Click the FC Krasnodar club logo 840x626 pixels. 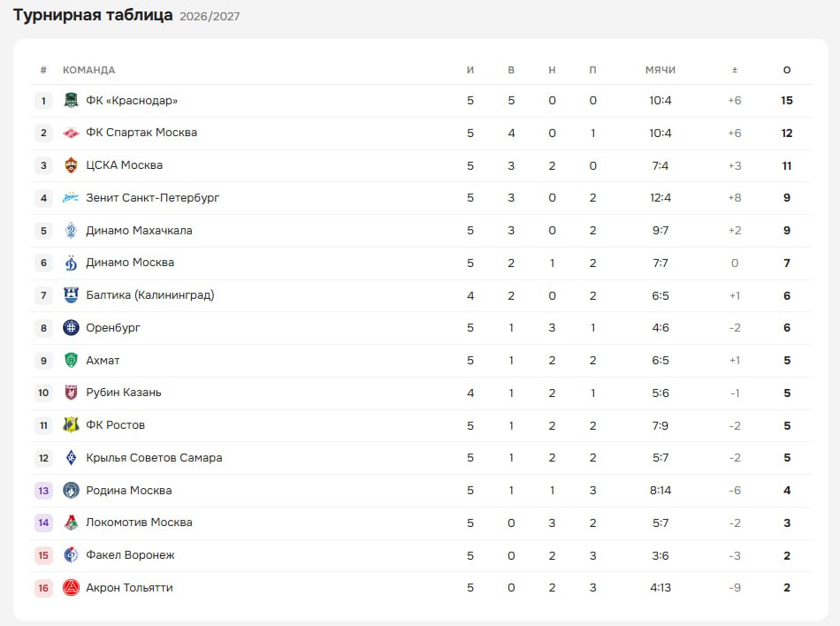coord(71,100)
